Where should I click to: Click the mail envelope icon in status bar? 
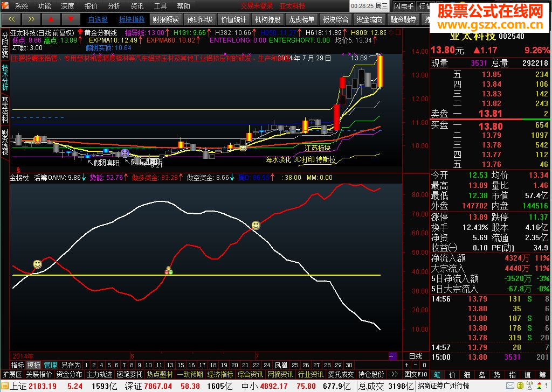click(x=510, y=386)
